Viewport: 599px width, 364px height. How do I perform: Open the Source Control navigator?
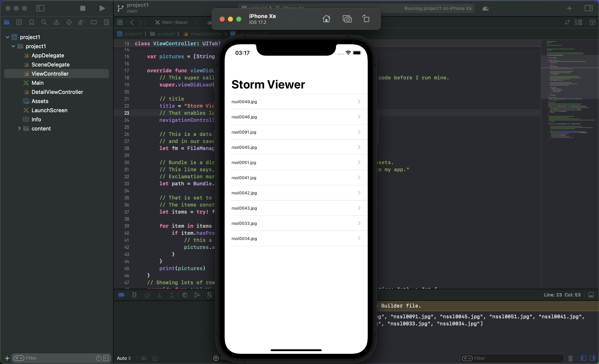[x=19, y=22]
